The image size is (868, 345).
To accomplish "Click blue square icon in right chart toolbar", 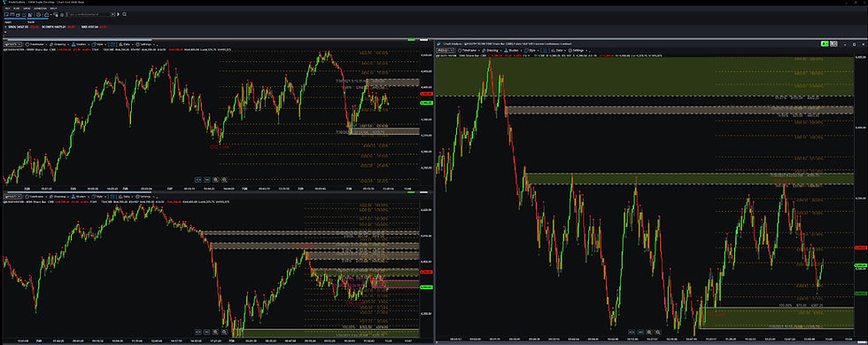I will (x=545, y=51).
